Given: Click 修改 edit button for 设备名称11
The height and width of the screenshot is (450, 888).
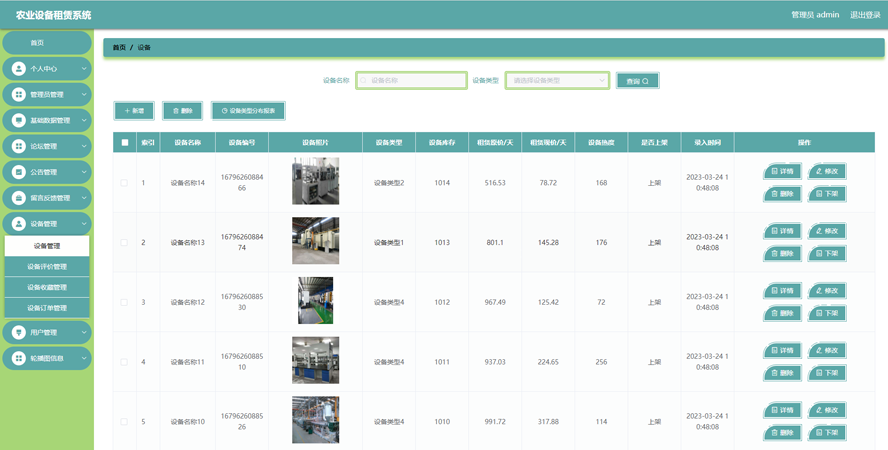Looking at the screenshot, I should [x=827, y=350].
